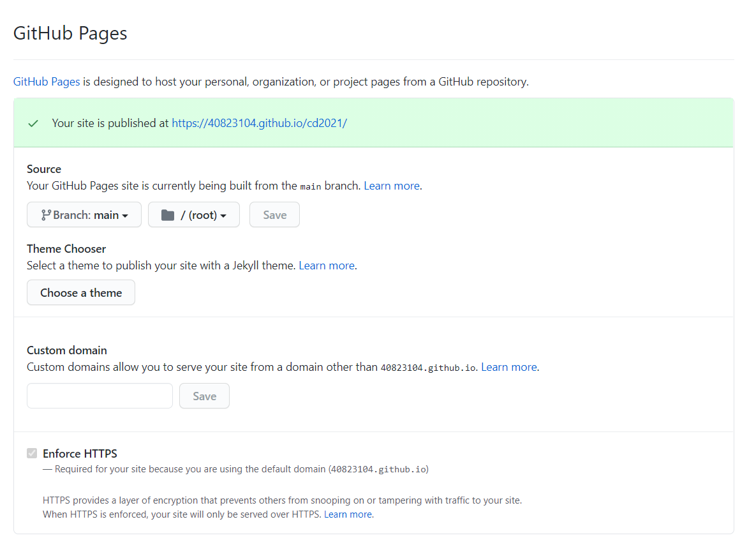
Task: Open Learn more link for Jekyll themes
Action: (327, 266)
